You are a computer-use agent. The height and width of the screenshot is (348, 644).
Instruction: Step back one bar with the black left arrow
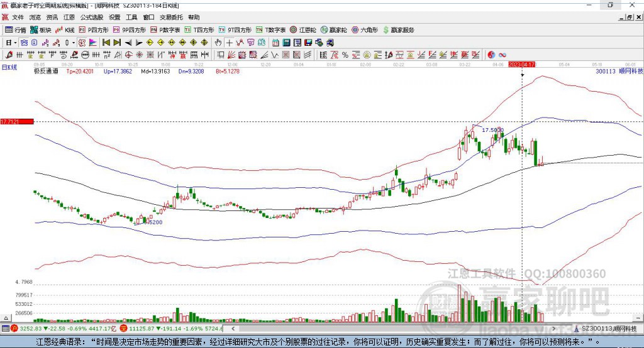coord(128,43)
